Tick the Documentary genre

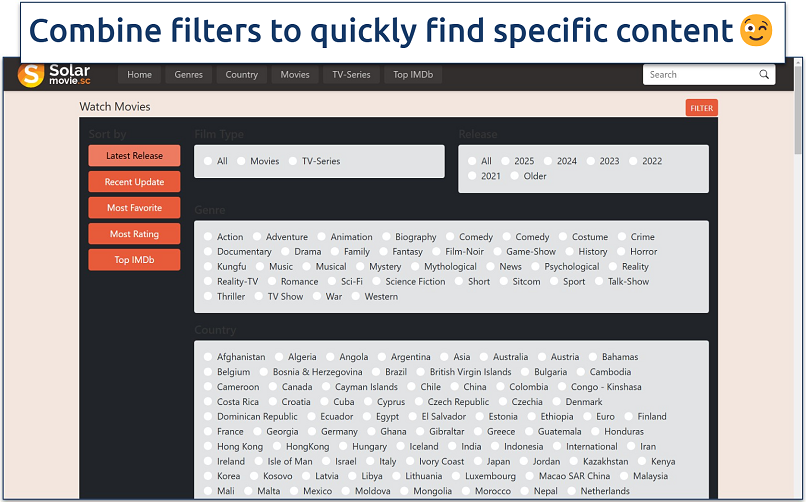208,251
